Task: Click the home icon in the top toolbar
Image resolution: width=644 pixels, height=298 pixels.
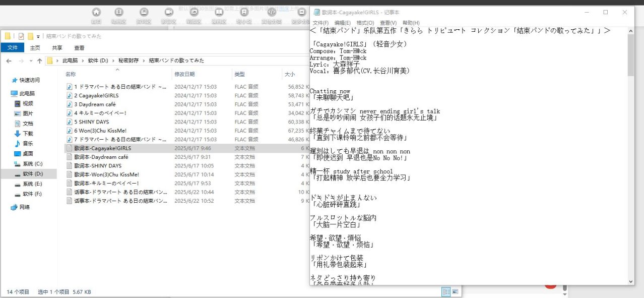Action: 96,12
